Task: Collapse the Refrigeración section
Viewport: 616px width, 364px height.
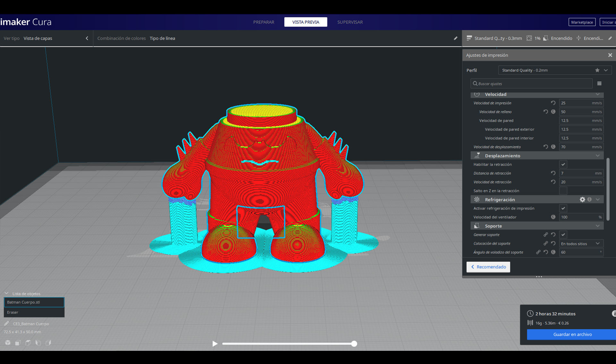Action: tap(597, 199)
